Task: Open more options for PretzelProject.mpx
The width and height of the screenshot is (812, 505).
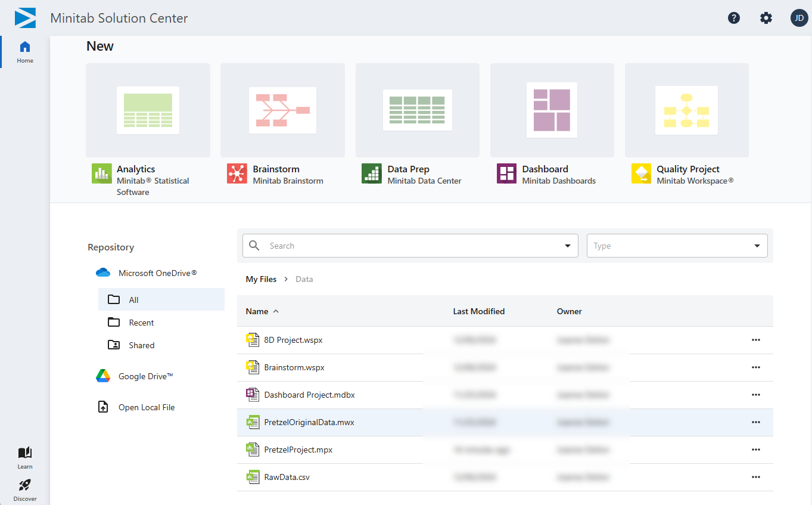Action: 756,450
